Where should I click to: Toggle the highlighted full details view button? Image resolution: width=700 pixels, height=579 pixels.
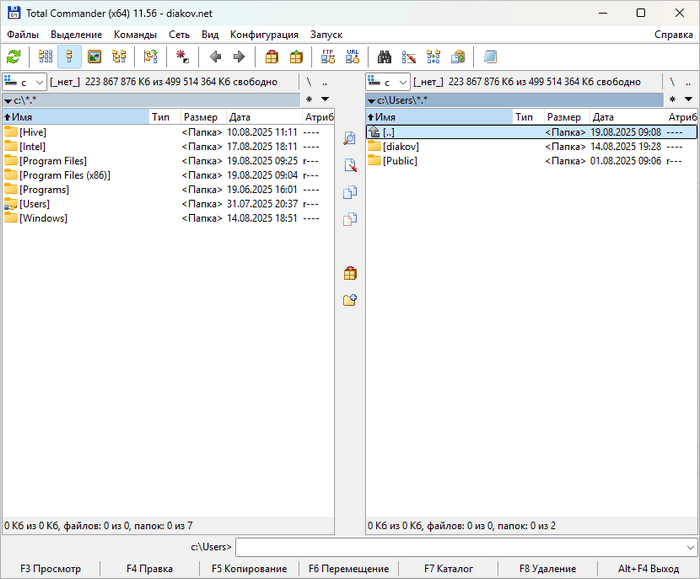point(69,57)
